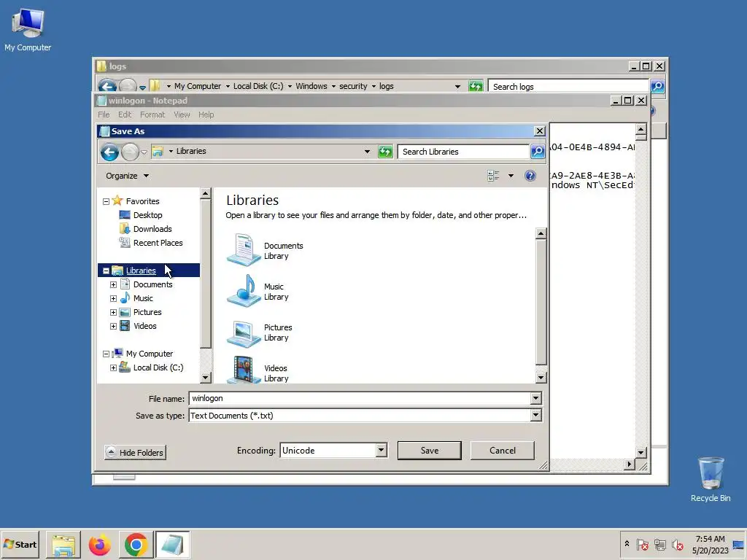Image resolution: width=747 pixels, height=560 pixels.
Task: Click the File name input field
Action: (360, 398)
